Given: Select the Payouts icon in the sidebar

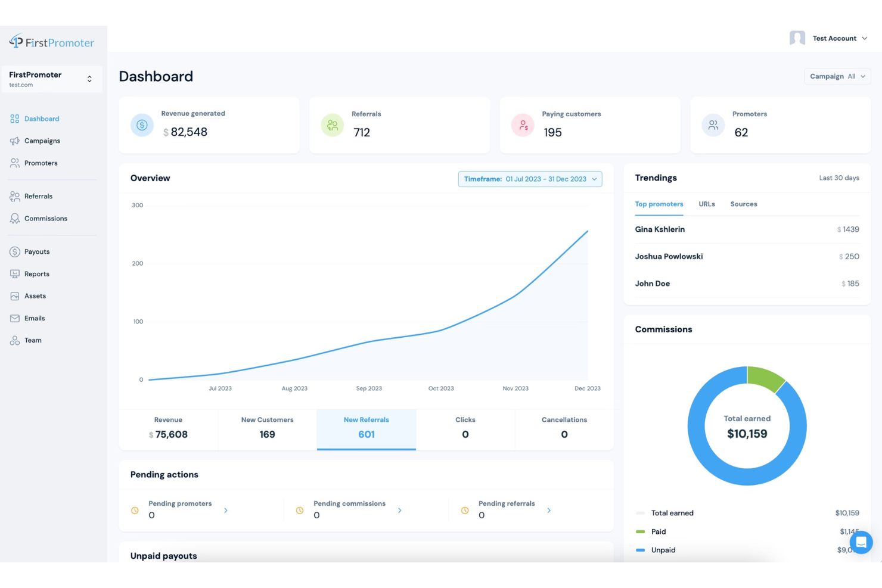Looking at the screenshot, I should point(14,251).
